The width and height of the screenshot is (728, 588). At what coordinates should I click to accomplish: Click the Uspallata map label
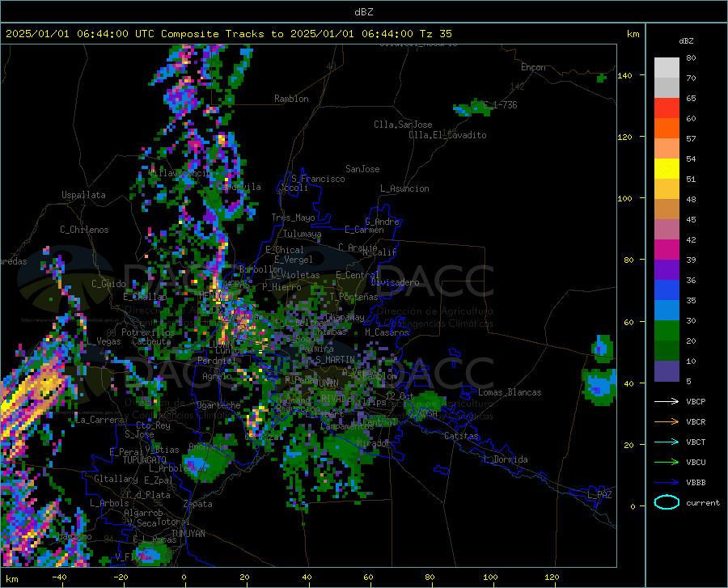[x=83, y=195]
